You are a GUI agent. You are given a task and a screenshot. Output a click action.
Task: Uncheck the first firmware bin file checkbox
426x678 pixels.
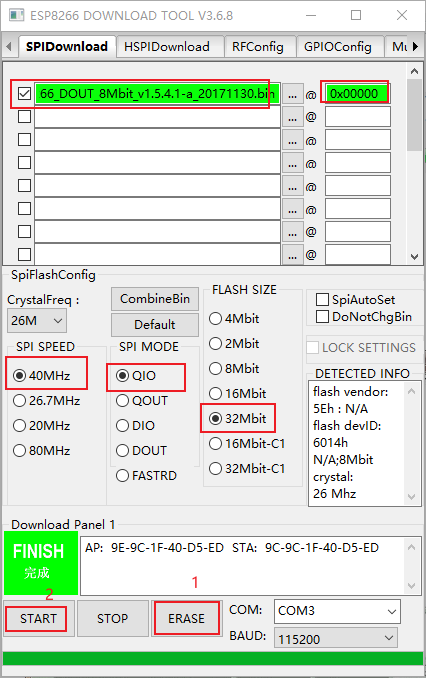click(24, 93)
